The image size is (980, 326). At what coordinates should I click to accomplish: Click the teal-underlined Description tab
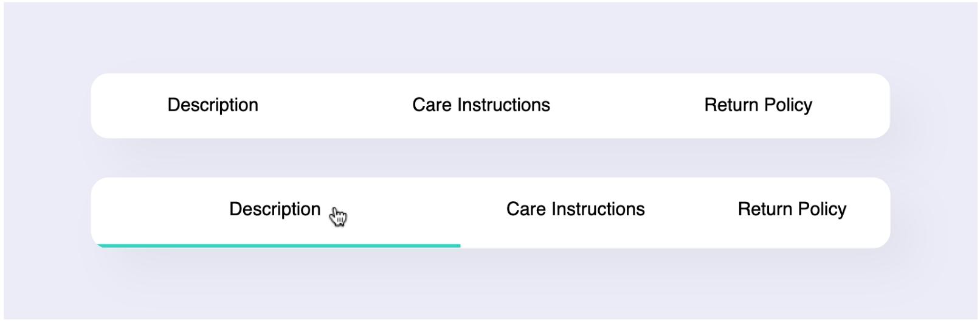click(275, 210)
